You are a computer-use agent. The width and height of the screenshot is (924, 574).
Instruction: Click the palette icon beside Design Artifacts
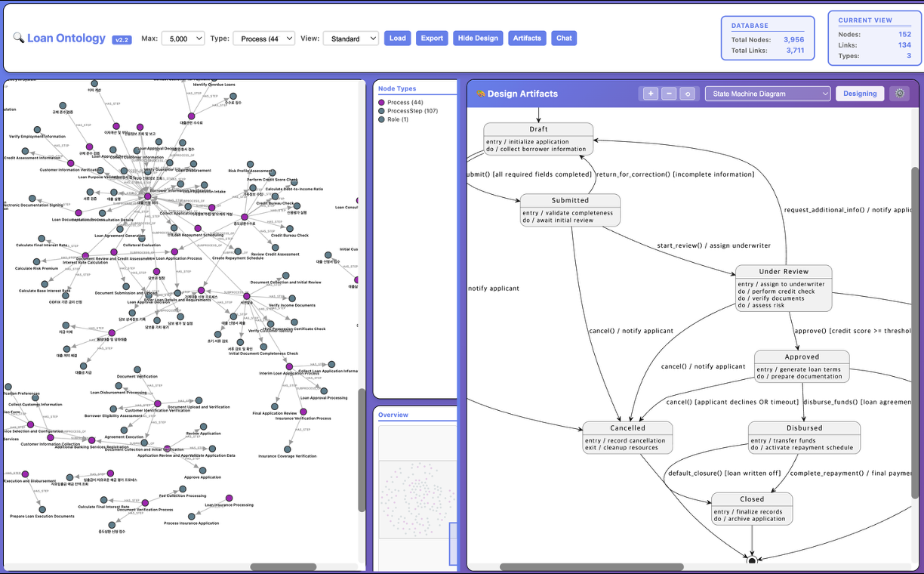[x=480, y=94]
